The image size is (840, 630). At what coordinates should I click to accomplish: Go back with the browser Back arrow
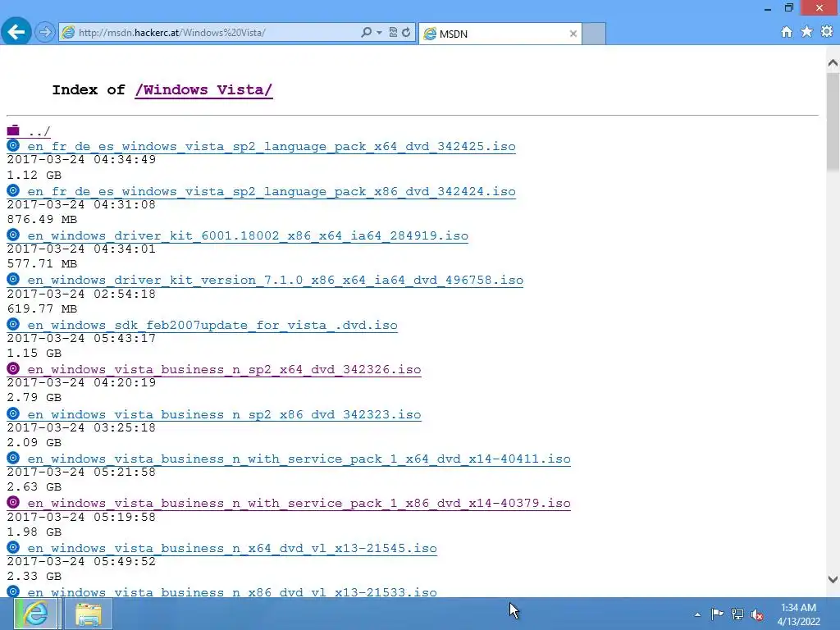16,32
